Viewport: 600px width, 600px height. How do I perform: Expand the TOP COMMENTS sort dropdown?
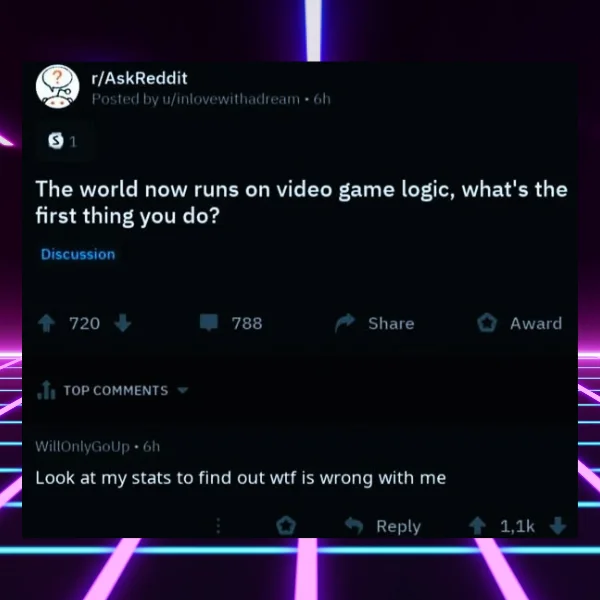tap(183, 390)
